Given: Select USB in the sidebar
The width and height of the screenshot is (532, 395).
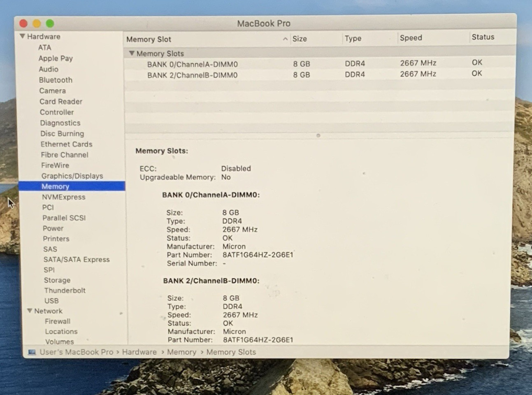Looking at the screenshot, I should tap(51, 300).
